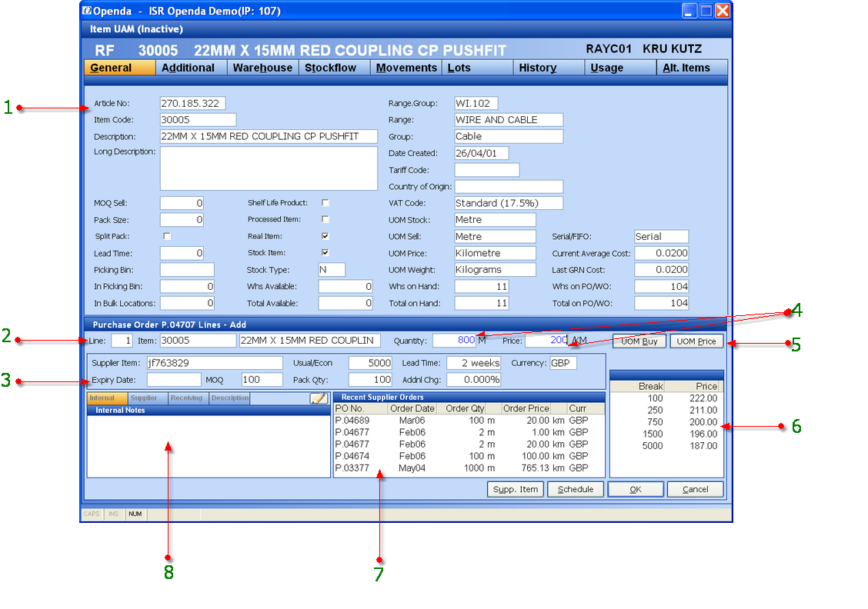Click the Supp. Item button
The image size is (868, 609).
(516, 490)
